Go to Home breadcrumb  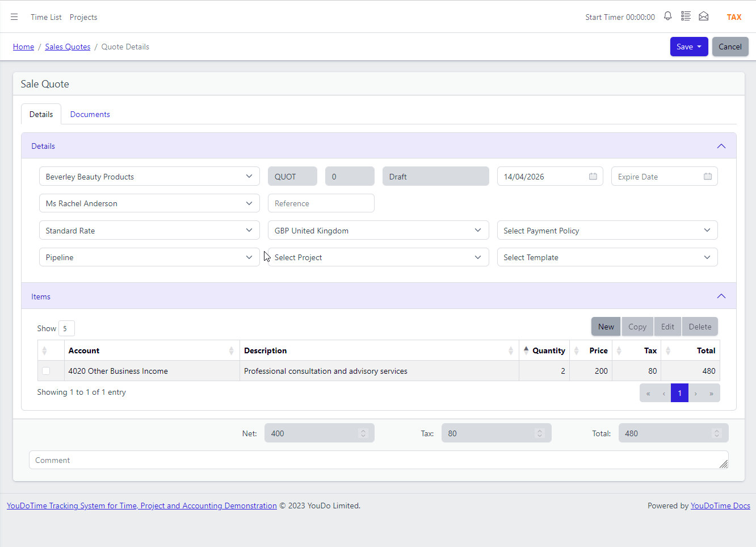[23, 47]
